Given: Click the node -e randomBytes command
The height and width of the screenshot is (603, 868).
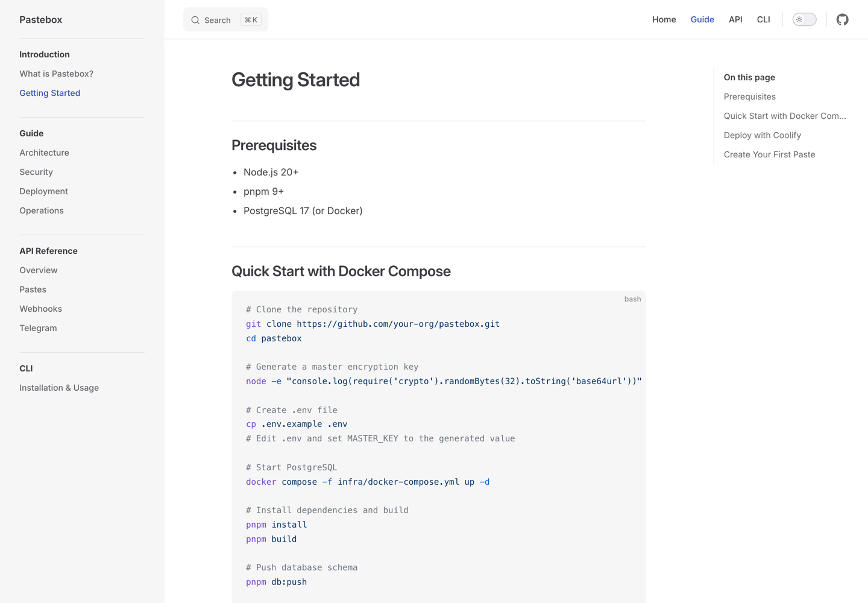Looking at the screenshot, I should pyautogui.click(x=444, y=381).
